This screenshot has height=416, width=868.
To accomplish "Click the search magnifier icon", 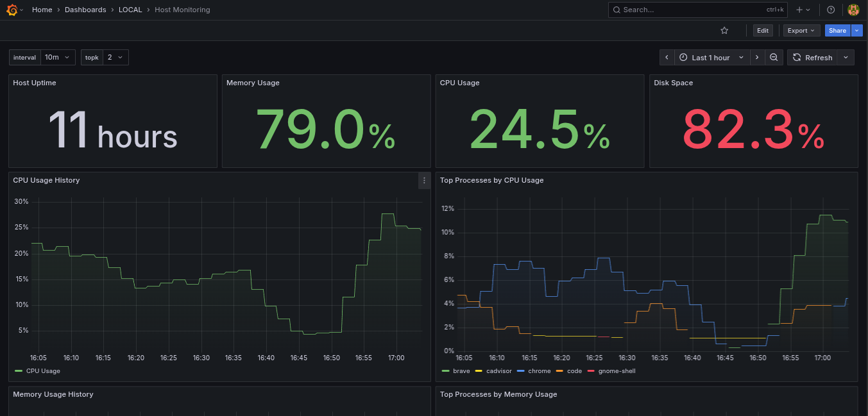I will click(x=617, y=10).
